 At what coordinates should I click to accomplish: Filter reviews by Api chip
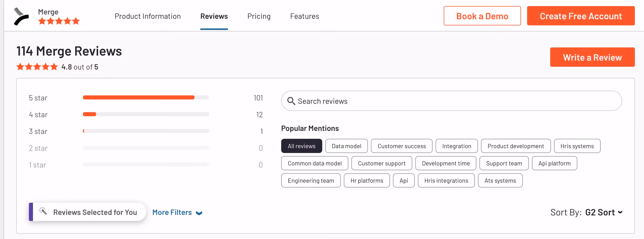[404, 180]
